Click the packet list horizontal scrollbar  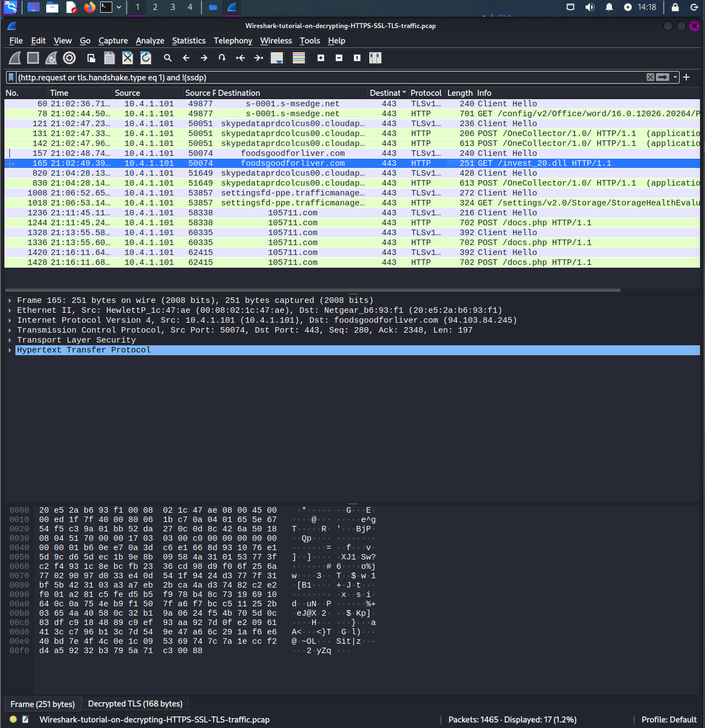point(313,290)
